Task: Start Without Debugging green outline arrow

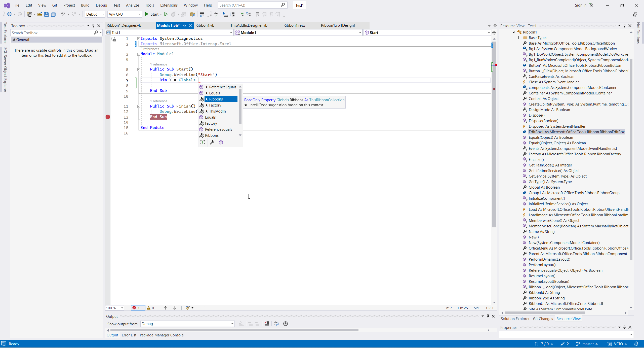Action: (x=166, y=14)
